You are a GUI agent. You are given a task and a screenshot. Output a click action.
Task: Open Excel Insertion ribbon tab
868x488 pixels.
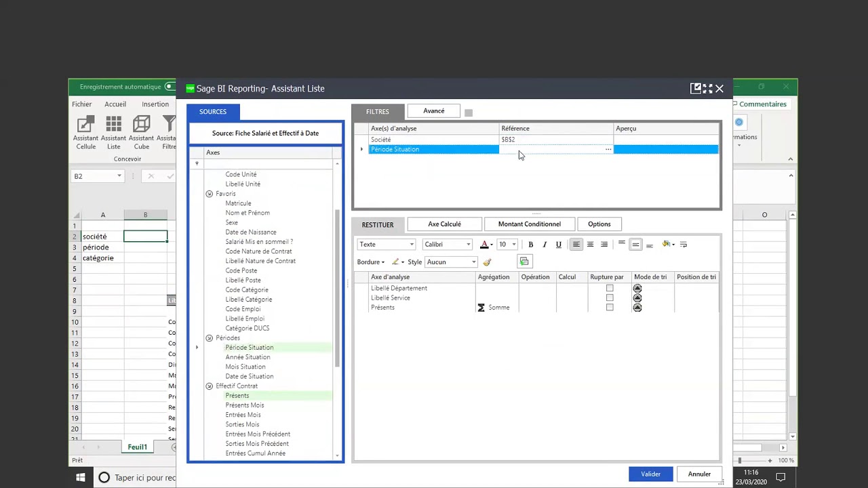coord(155,104)
